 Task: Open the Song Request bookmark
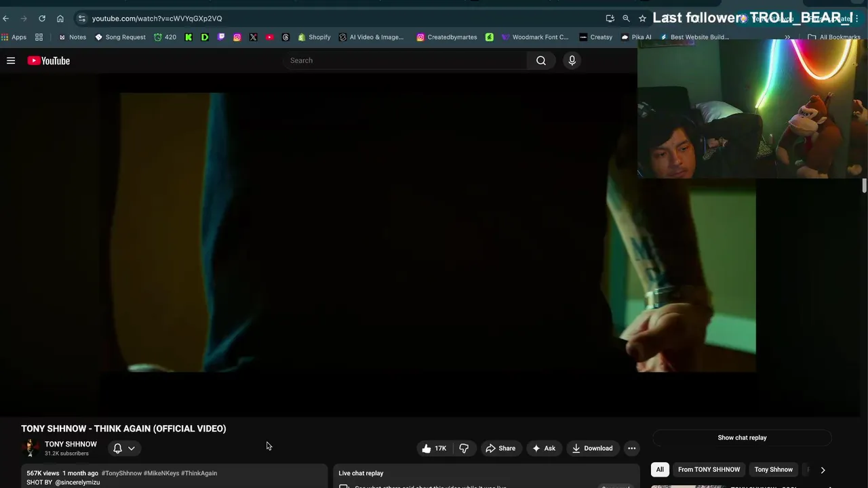coord(120,37)
